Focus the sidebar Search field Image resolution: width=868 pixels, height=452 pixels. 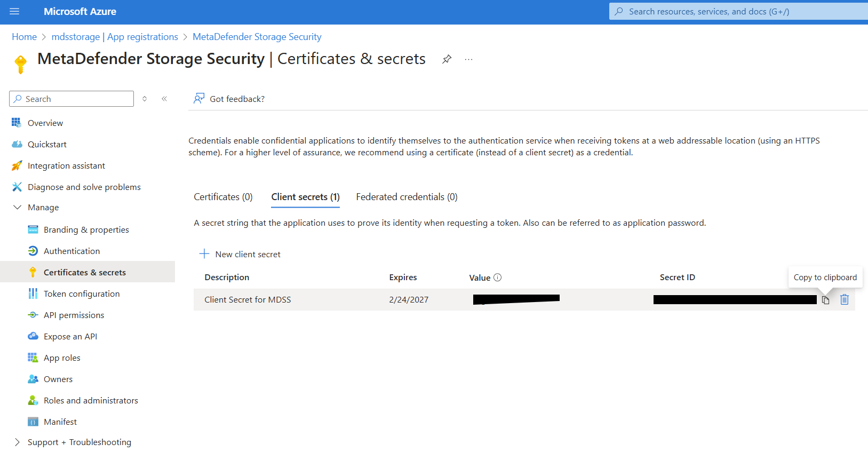[71, 99]
